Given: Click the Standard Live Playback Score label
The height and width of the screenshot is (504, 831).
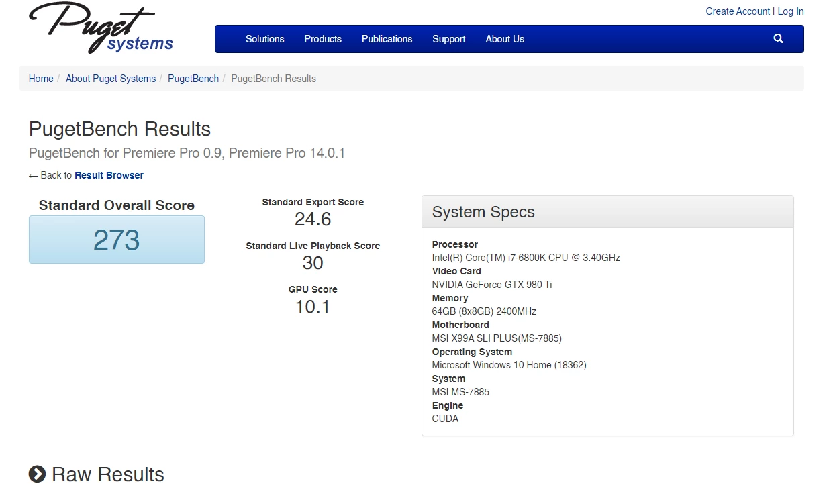Looking at the screenshot, I should point(313,246).
